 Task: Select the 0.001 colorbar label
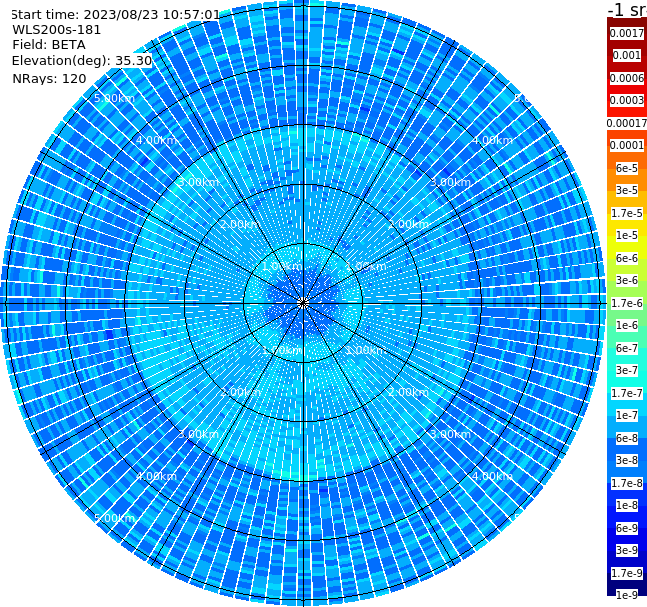(627, 55)
